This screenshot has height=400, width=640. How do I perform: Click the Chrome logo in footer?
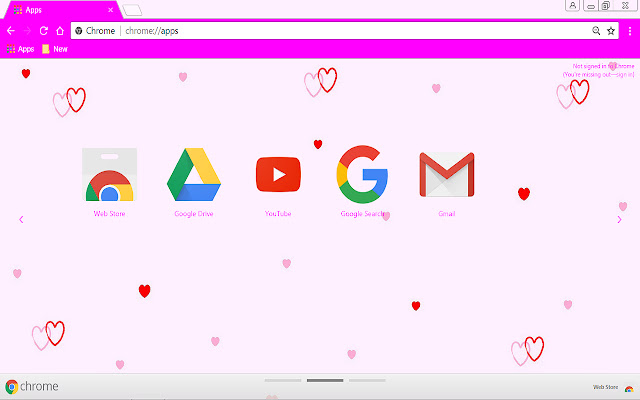click(32, 386)
